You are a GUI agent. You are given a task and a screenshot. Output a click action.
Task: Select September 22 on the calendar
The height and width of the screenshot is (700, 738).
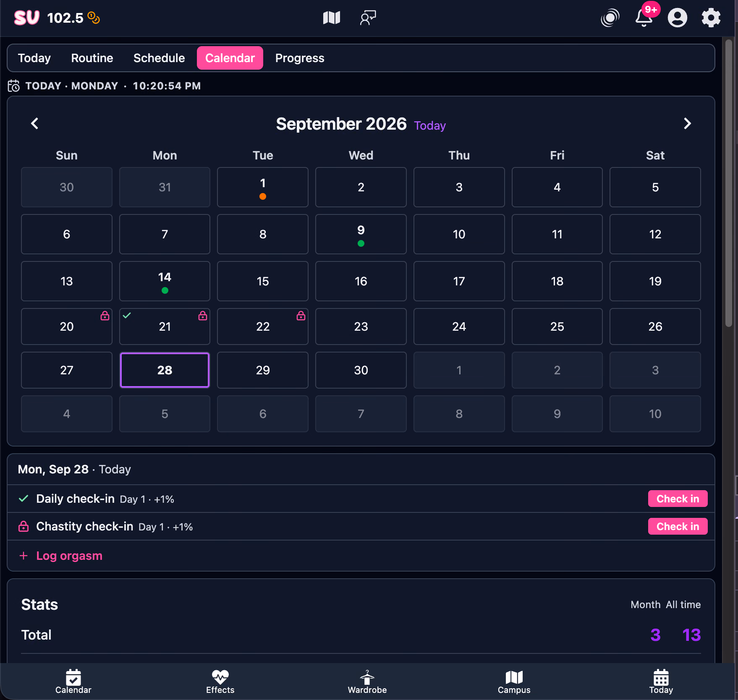coord(263,326)
